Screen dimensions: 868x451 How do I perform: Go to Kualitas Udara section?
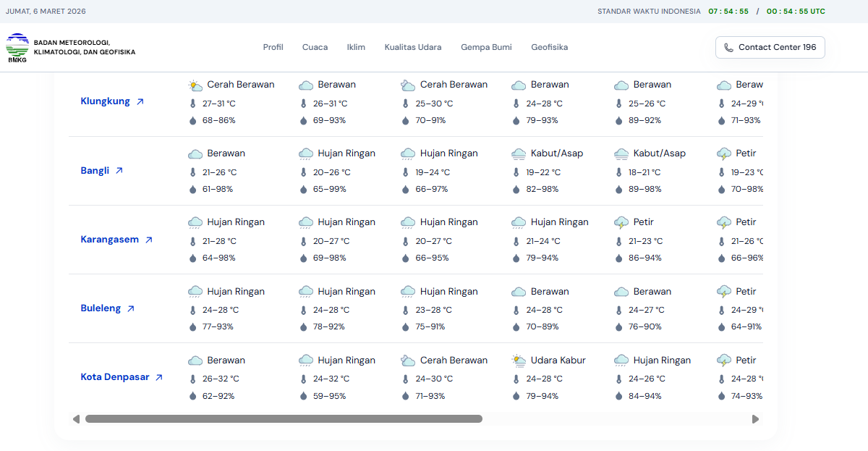point(413,48)
